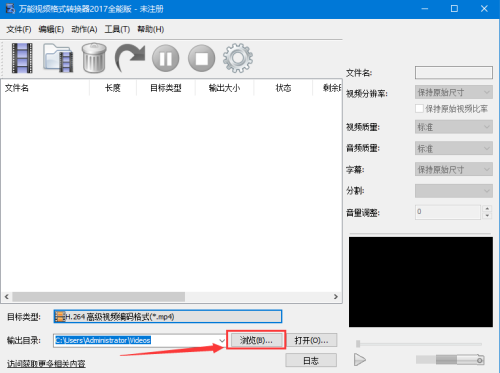
Task: Click the scrollbar left arrow
Action: [7, 296]
